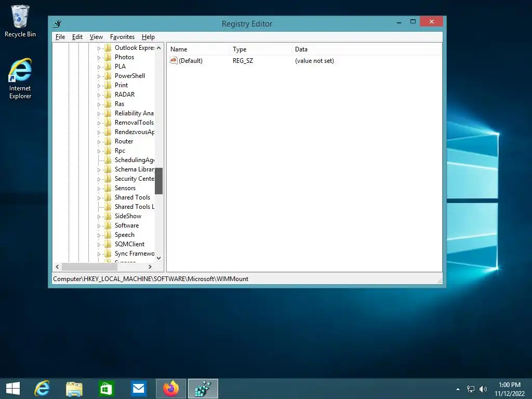Viewport: 532px width, 399px height.
Task: Click the horizontal tree scrollbar thumb
Action: point(89,267)
